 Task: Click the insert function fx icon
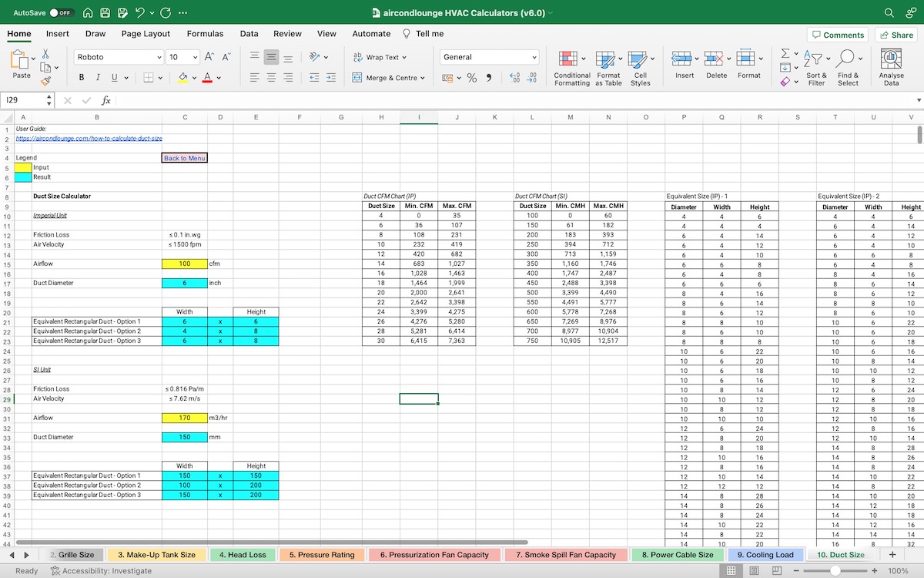[x=106, y=100]
